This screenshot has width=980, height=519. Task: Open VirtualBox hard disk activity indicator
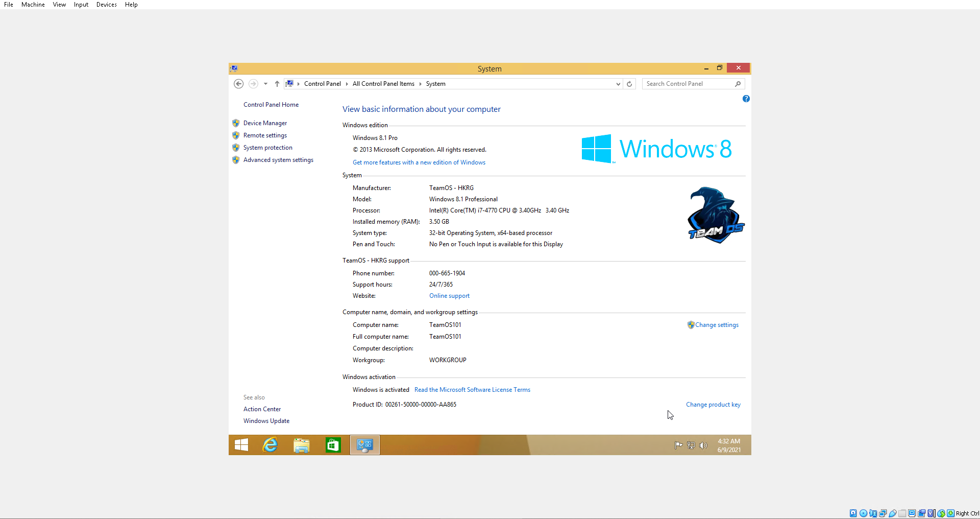[853, 513]
